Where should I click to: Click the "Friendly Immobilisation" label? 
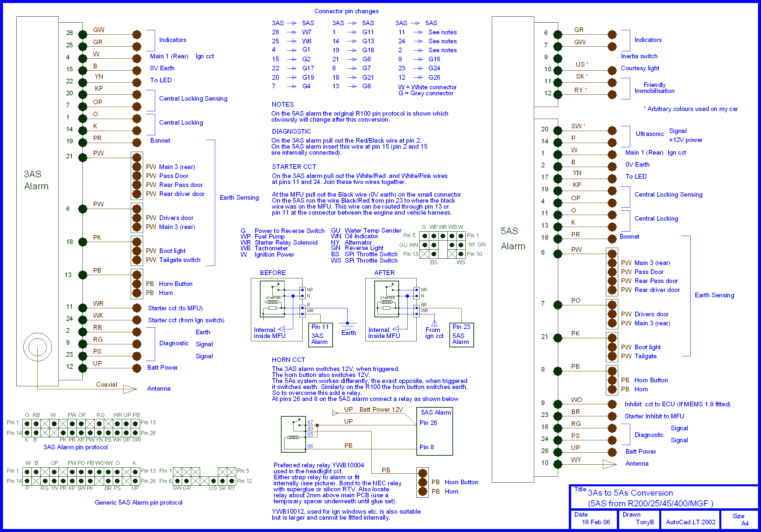click(654, 88)
